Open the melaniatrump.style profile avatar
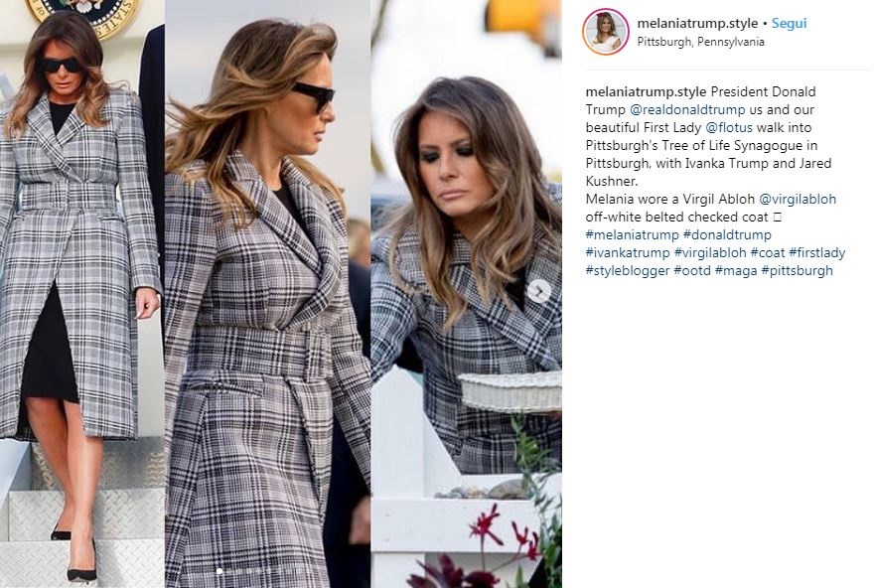Image resolution: width=875 pixels, height=588 pixels. coord(606,31)
